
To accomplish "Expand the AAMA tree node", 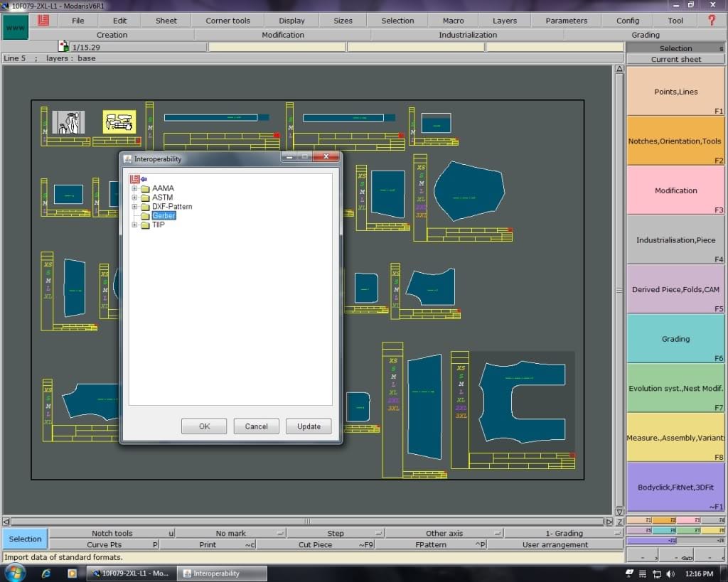I will 134,188.
